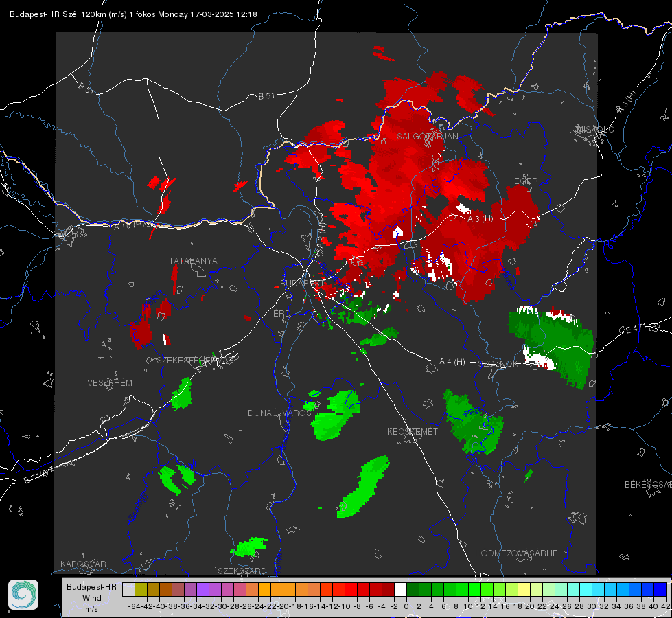
Task: Click the SZOLNOK city label
Action: coord(498,364)
